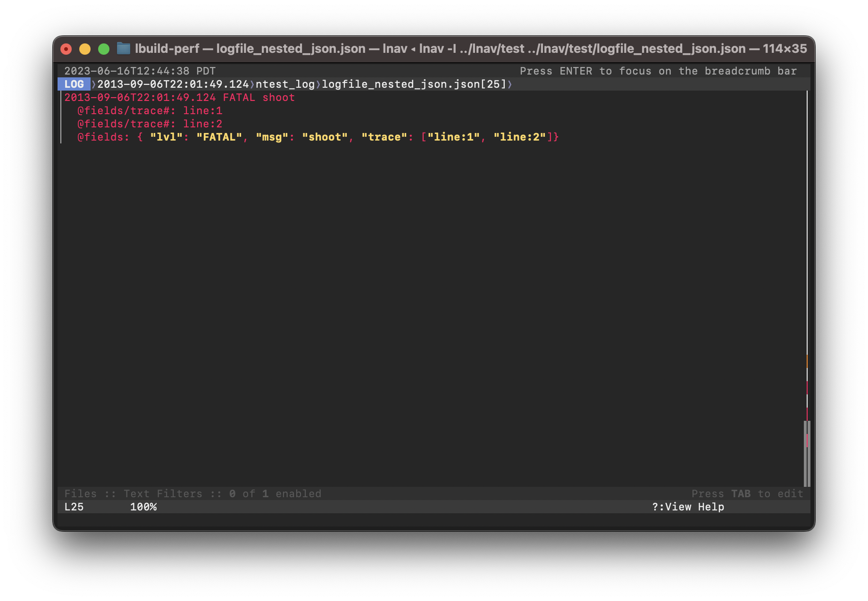Minimize the window with yellow button

tap(85, 49)
